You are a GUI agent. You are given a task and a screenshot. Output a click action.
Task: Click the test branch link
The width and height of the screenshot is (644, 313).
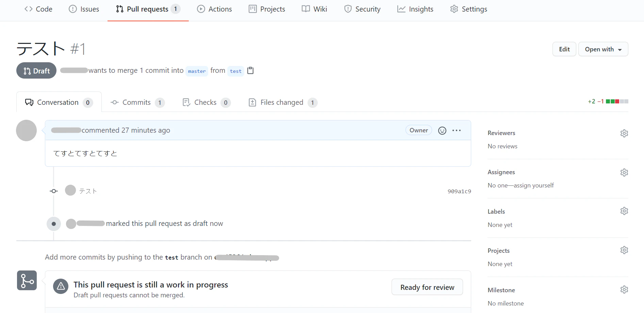pos(236,71)
